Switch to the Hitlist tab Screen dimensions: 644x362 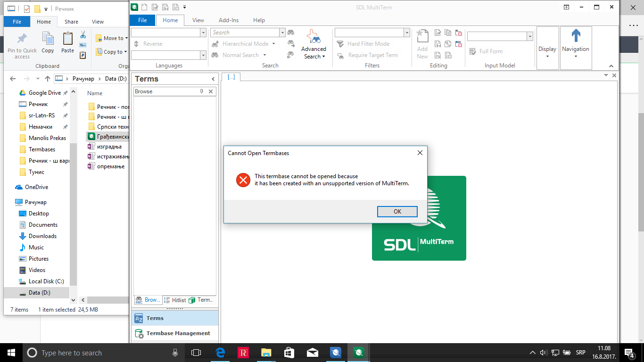[175, 300]
